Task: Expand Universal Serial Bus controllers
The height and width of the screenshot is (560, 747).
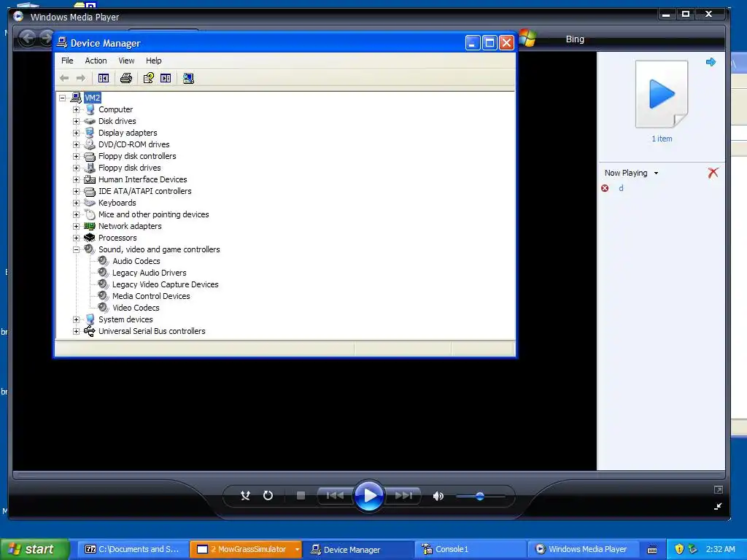Action: (76, 332)
